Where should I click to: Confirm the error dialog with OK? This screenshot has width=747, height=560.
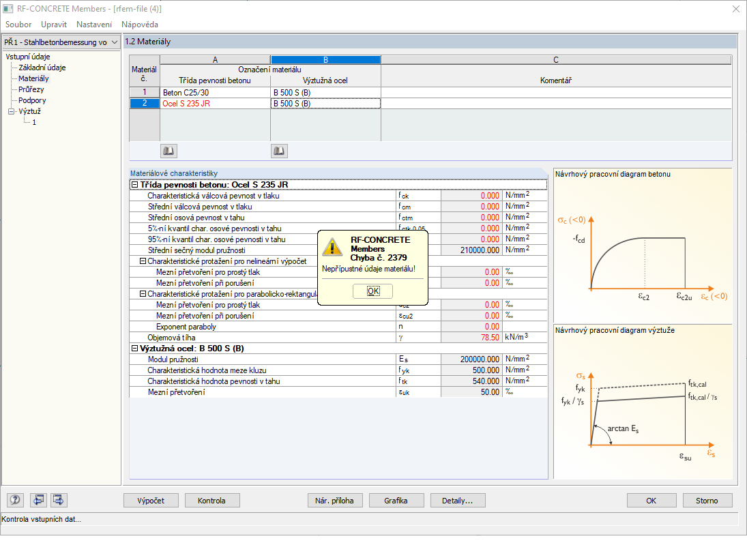[x=372, y=291]
